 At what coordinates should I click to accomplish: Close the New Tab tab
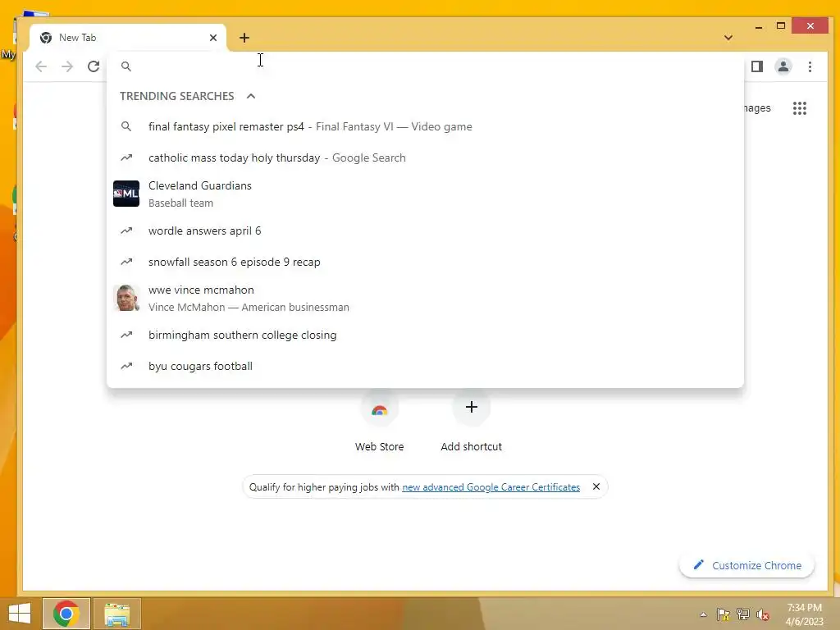click(x=213, y=38)
